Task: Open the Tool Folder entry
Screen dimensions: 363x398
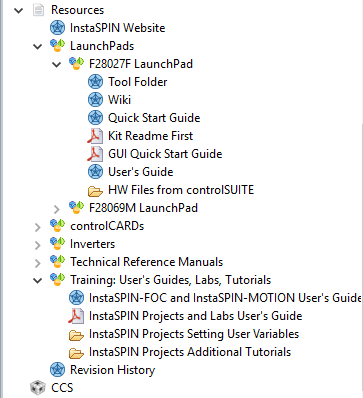Action: pos(137,82)
